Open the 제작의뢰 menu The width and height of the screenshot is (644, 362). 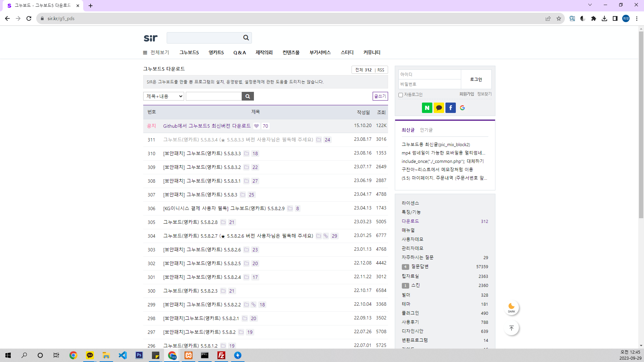pos(264,53)
